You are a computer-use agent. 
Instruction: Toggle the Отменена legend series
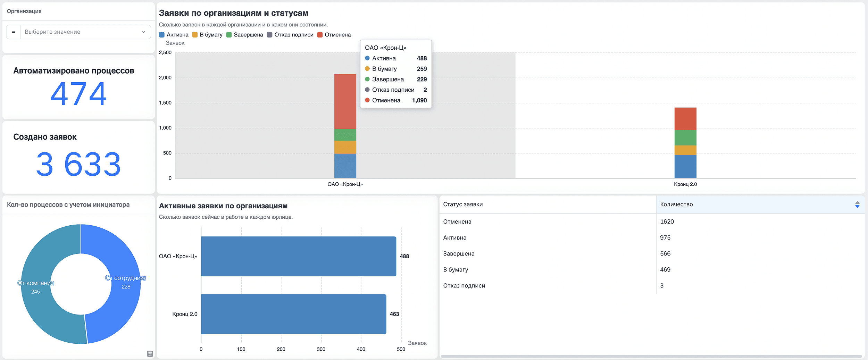(x=334, y=35)
